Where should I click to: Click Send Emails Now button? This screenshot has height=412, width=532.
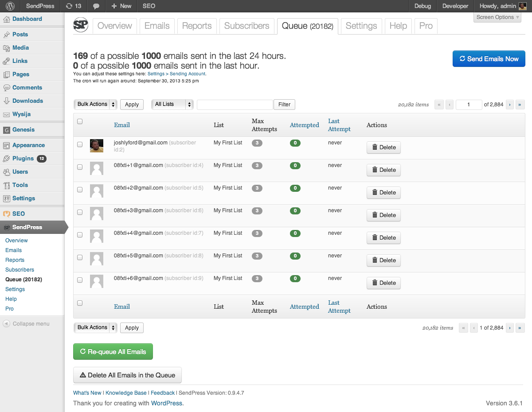489,59
